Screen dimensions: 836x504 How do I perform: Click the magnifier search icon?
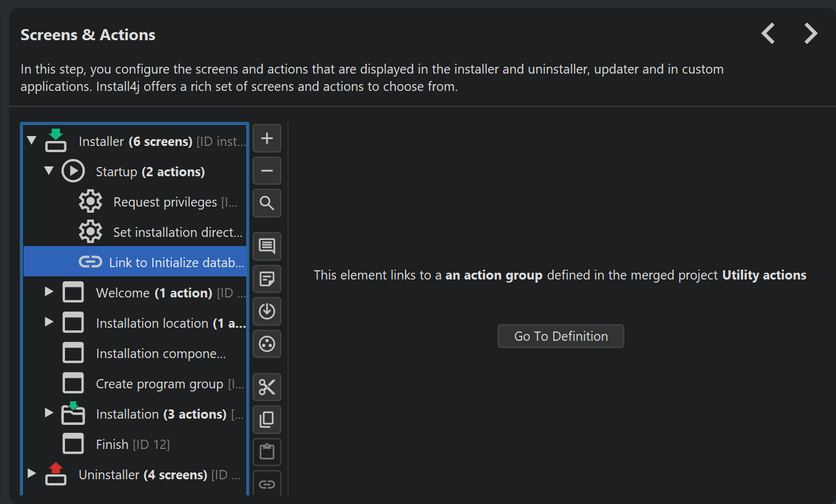[267, 203]
